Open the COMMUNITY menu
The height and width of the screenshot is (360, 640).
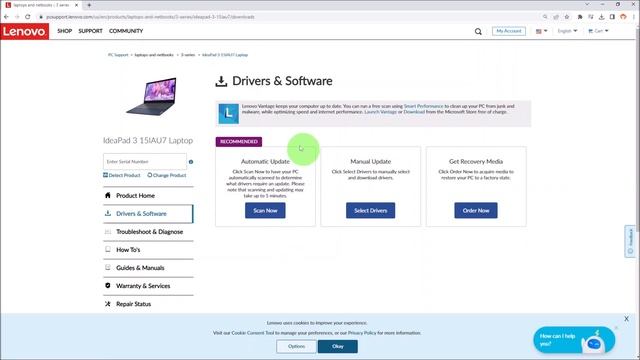126,31
